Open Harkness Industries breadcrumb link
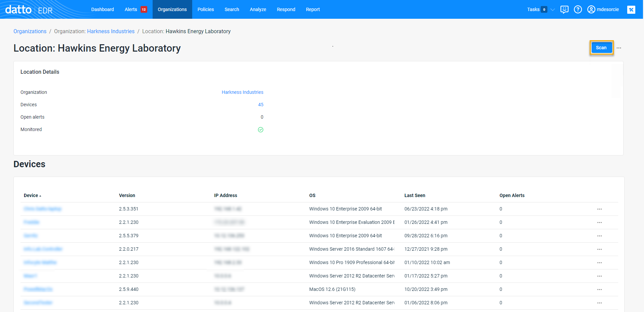The height and width of the screenshot is (312, 644). point(111,31)
